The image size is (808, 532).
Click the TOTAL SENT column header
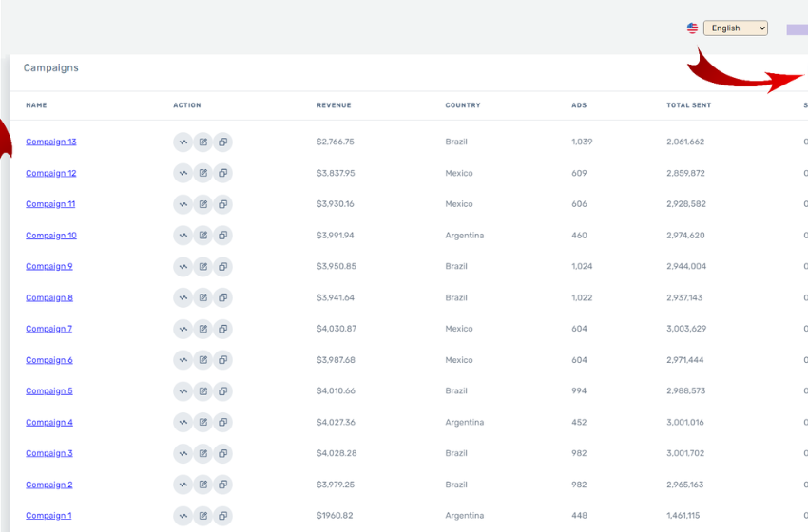click(688, 105)
